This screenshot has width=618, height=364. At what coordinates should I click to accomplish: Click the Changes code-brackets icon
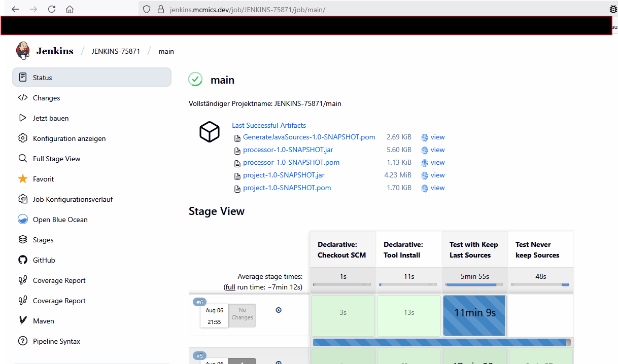pyautogui.click(x=22, y=98)
